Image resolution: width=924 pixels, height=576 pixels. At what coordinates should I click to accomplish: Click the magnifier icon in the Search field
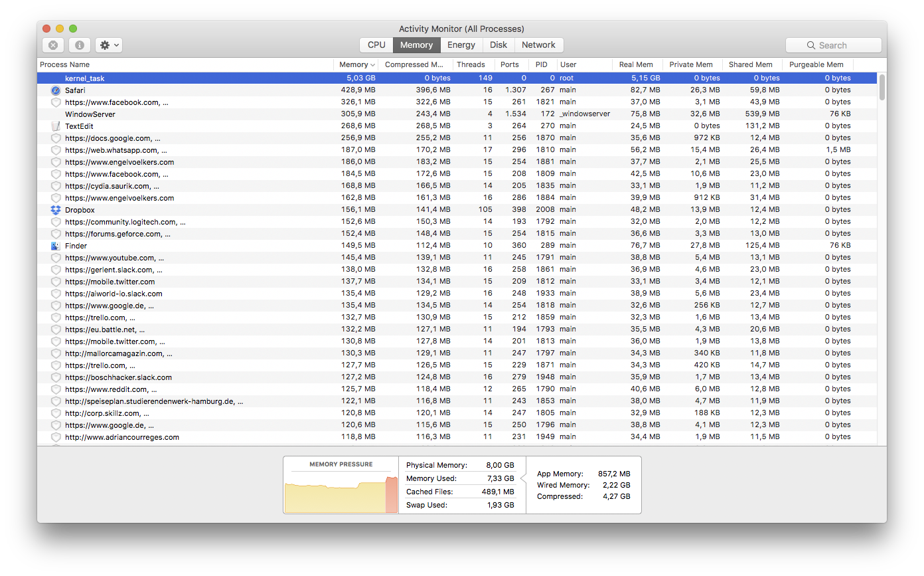811,45
